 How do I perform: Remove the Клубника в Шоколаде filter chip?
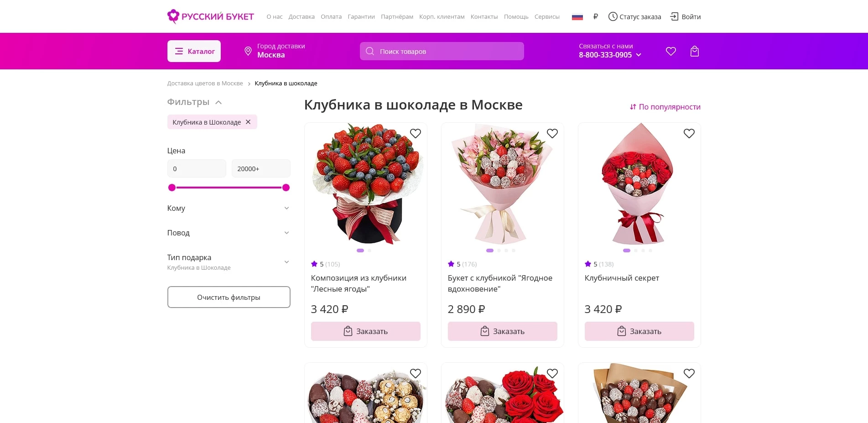click(248, 122)
